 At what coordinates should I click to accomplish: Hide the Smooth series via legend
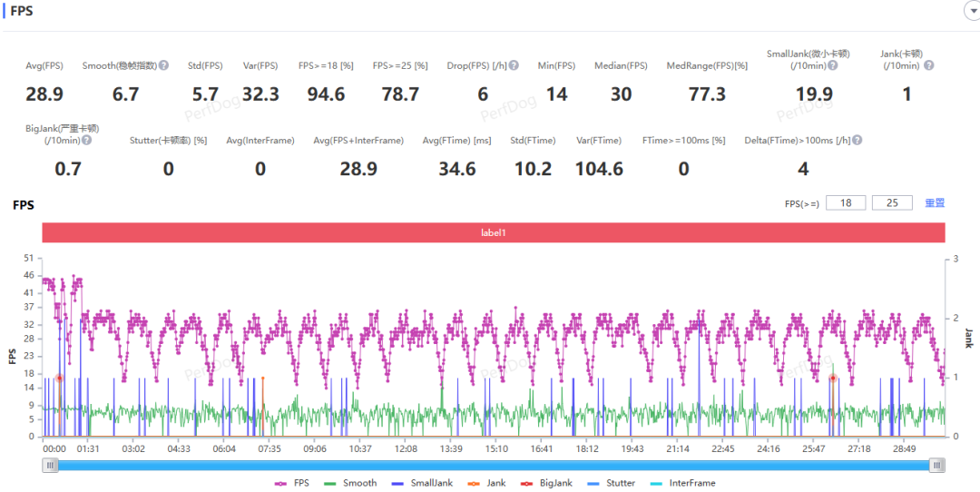pyautogui.click(x=351, y=483)
